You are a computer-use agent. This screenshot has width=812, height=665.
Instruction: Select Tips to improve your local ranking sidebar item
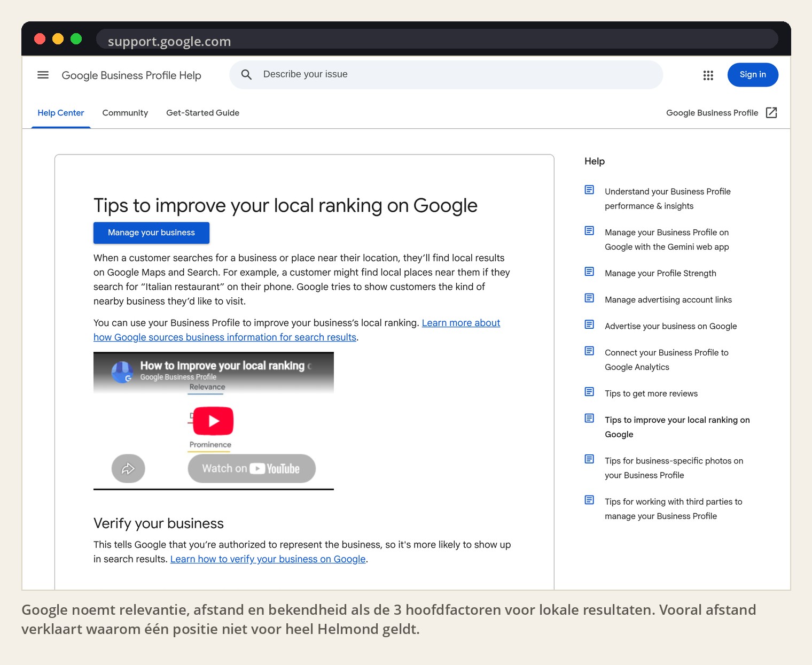pos(677,427)
